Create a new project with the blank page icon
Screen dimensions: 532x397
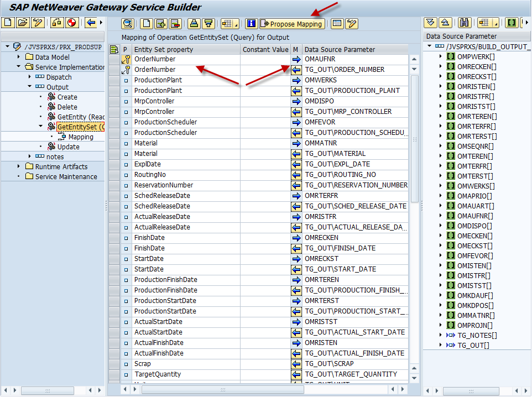coord(8,23)
